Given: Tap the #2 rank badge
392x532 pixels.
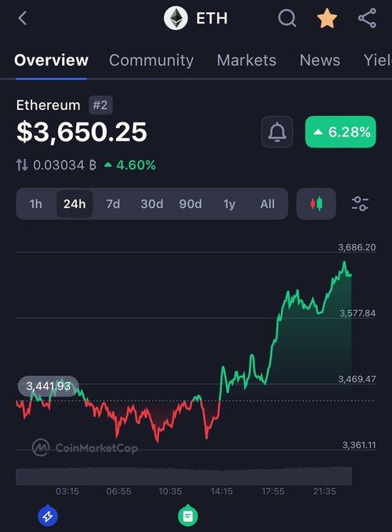Looking at the screenshot, I should coord(100,105).
